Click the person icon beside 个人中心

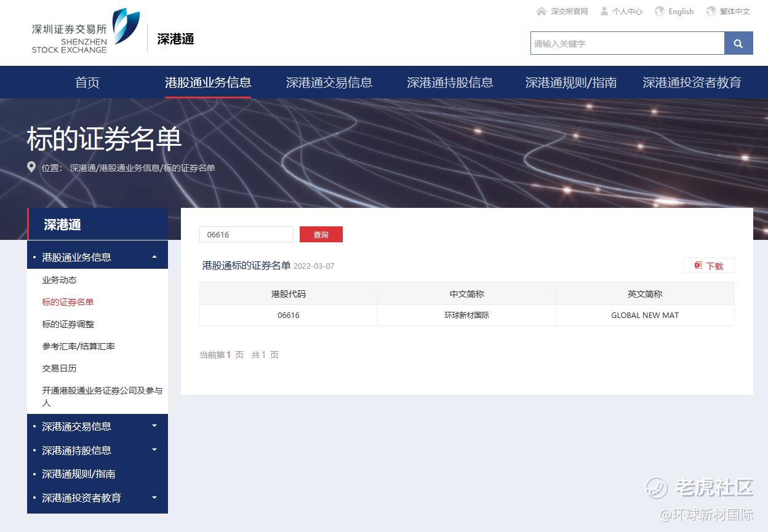tap(604, 11)
